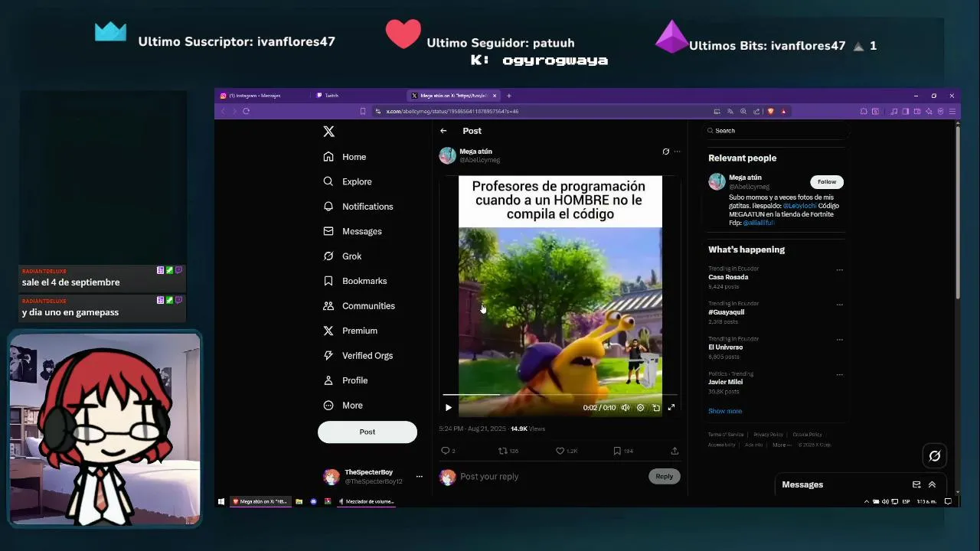The height and width of the screenshot is (551, 980).
Task: Open 'Mezclador de volumen' in the taskbar
Action: click(x=367, y=502)
